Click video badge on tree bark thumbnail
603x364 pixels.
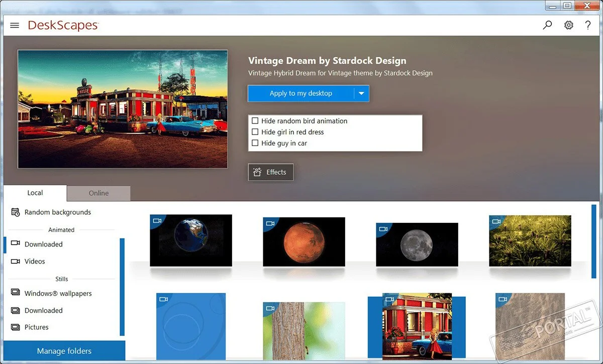(270, 308)
